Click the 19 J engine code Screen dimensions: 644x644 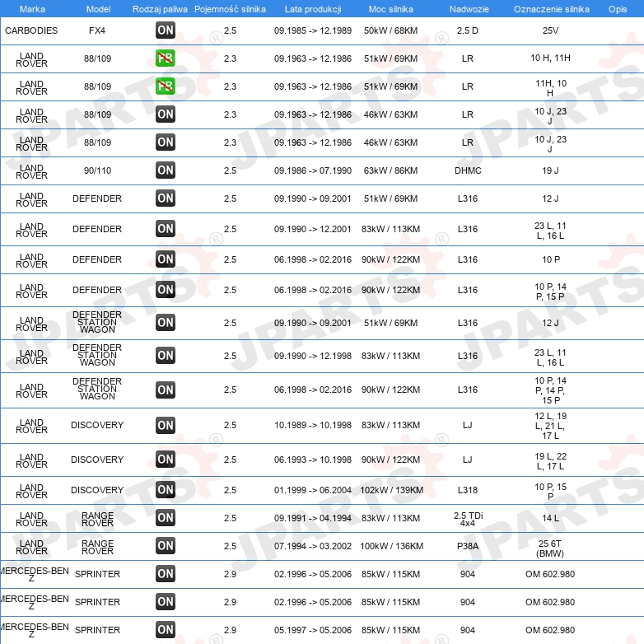tap(550, 170)
